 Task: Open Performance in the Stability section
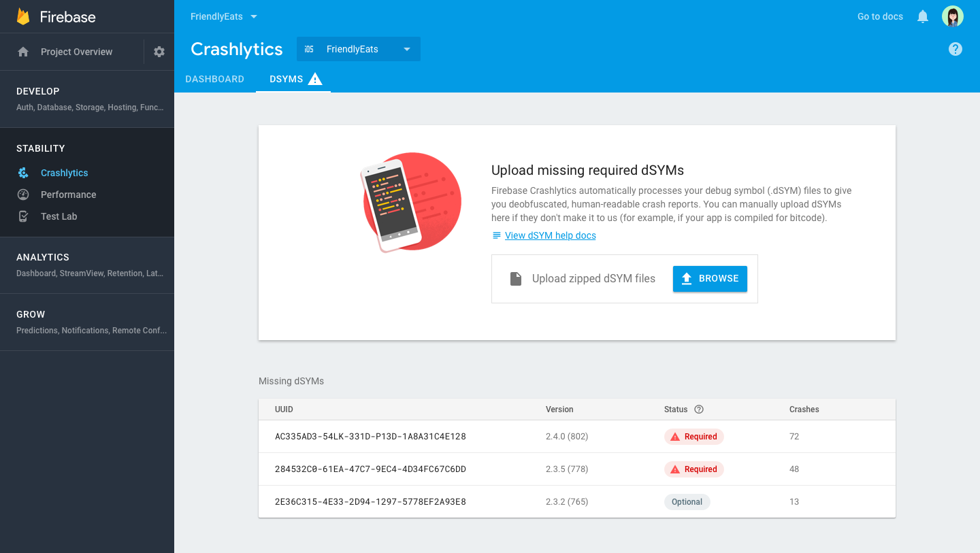click(x=68, y=195)
